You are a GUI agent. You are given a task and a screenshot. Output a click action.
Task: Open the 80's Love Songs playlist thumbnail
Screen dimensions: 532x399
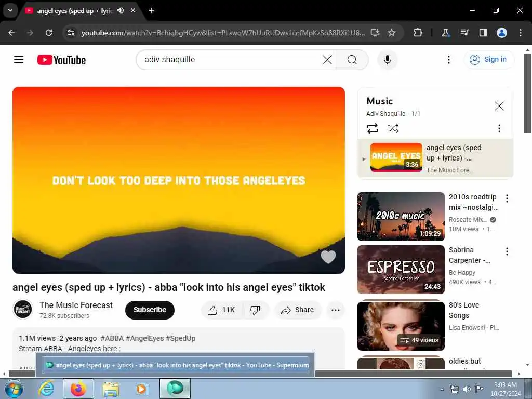pyautogui.click(x=401, y=326)
